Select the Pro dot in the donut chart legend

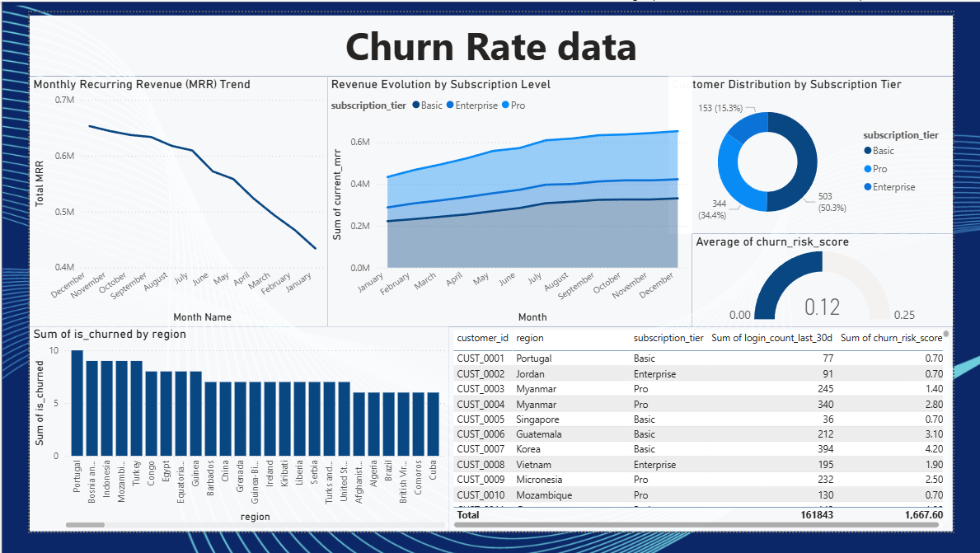coord(868,169)
